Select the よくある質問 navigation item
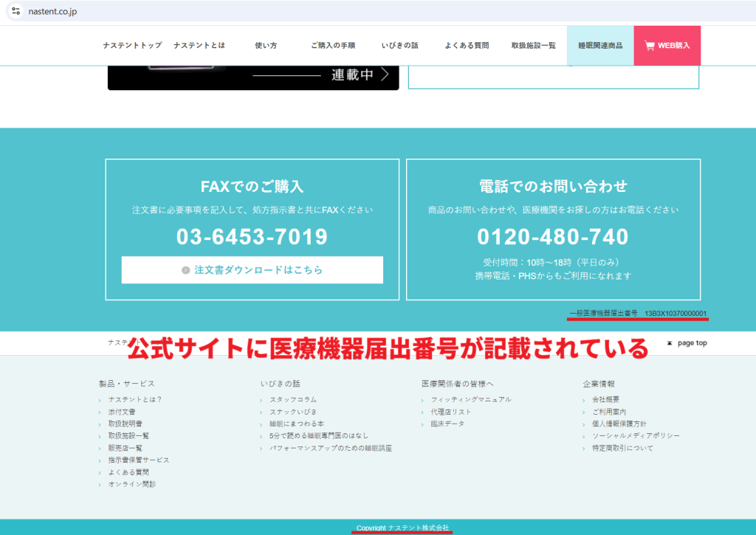The height and width of the screenshot is (535, 756). (x=469, y=44)
